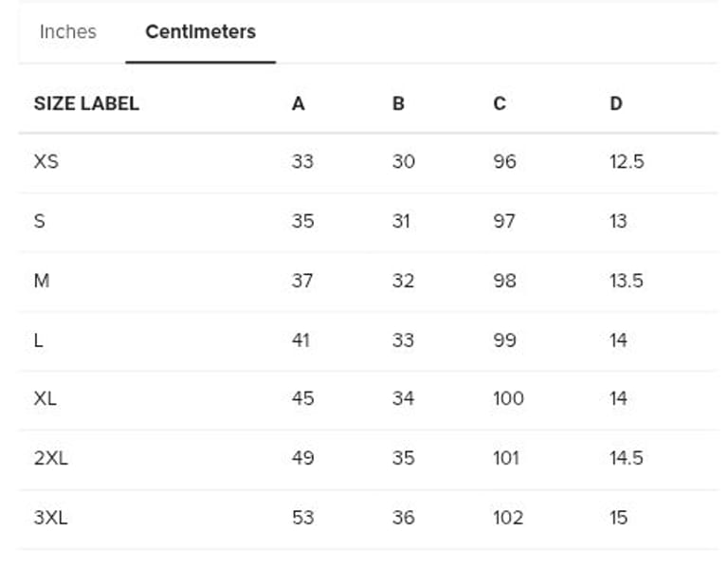
Task: Click column header B
Action: tap(398, 103)
